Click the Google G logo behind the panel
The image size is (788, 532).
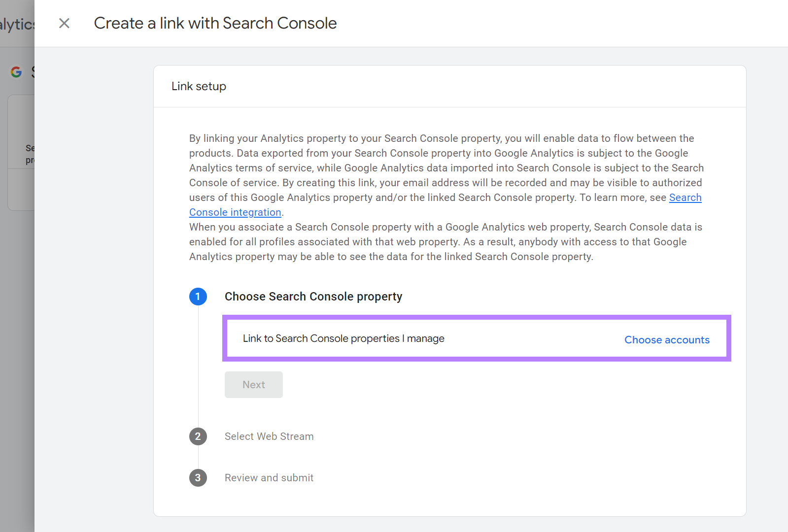point(16,72)
